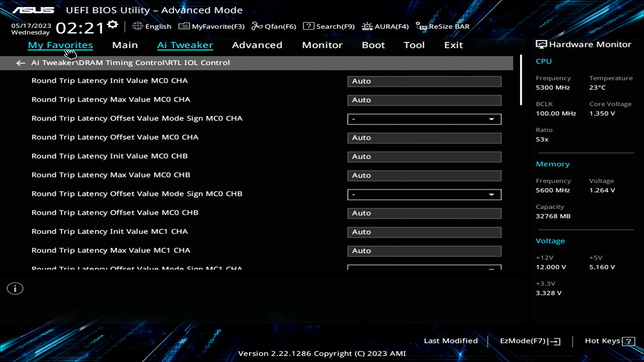The width and height of the screenshot is (644, 362).
Task: Click the back arrow in the breadcrumb bar
Action: click(20, 63)
